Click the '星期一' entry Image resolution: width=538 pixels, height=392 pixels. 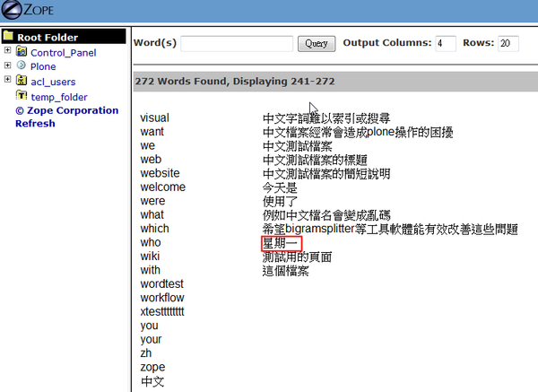[280, 243]
